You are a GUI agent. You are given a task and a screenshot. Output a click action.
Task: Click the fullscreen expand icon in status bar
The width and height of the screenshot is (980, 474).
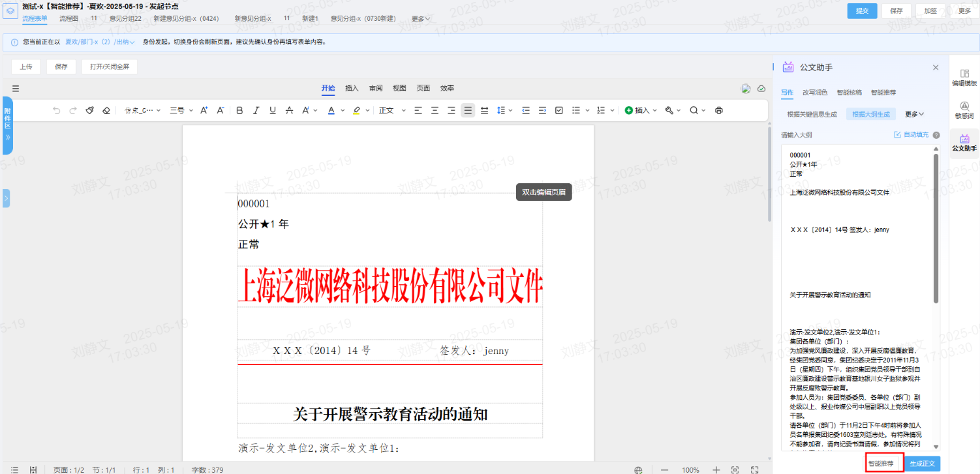coord(755,469)
